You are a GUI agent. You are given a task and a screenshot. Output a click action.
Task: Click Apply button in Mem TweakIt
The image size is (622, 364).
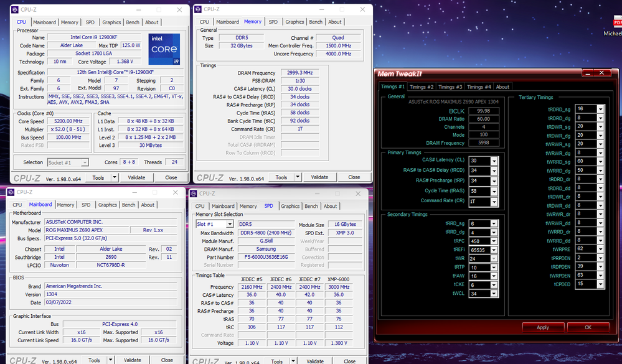click(543, 327)
